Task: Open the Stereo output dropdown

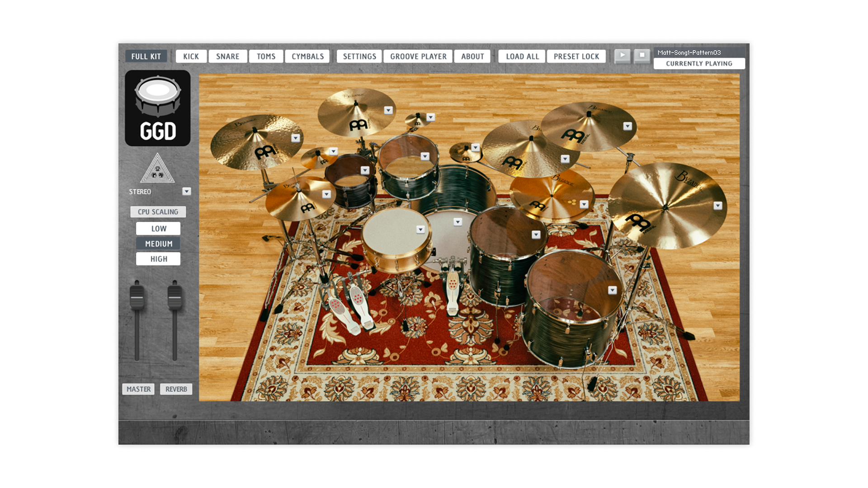Action: click(186, 192)
